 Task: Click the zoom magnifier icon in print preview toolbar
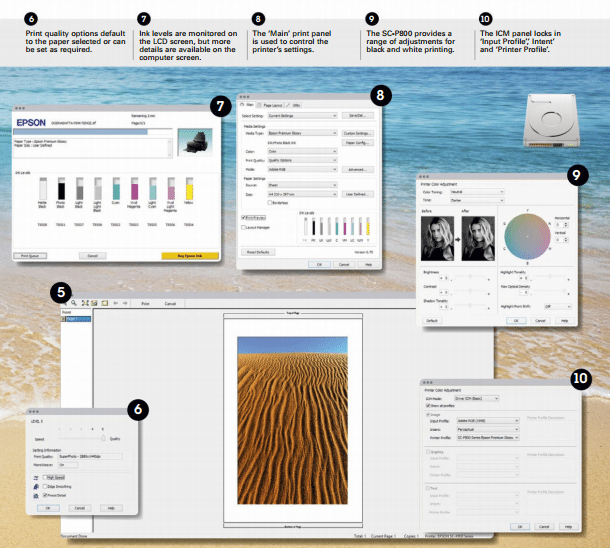point(74,303)
